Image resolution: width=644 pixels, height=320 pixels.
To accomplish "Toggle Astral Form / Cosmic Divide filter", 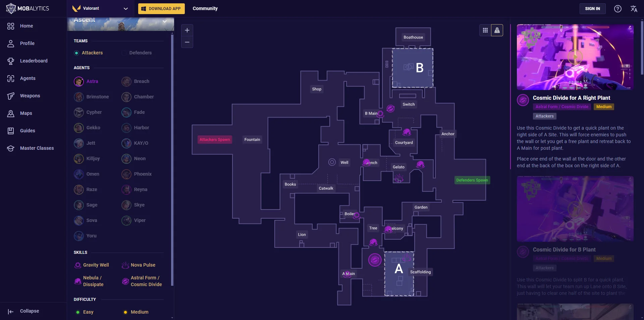I will [142, 281].
